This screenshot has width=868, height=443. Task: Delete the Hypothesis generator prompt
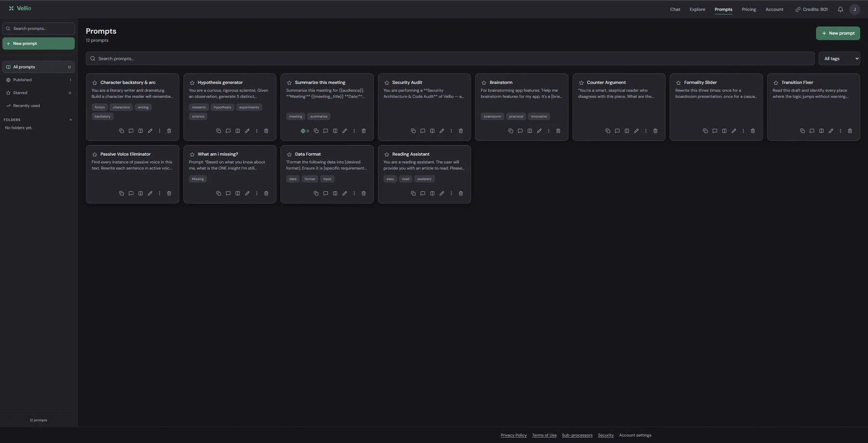point(266,131)
